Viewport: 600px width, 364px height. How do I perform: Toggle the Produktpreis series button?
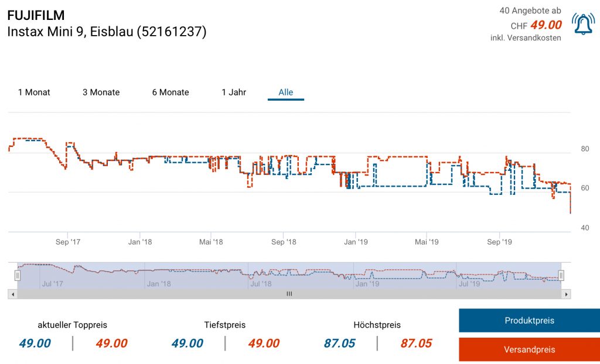click(529, 321)
